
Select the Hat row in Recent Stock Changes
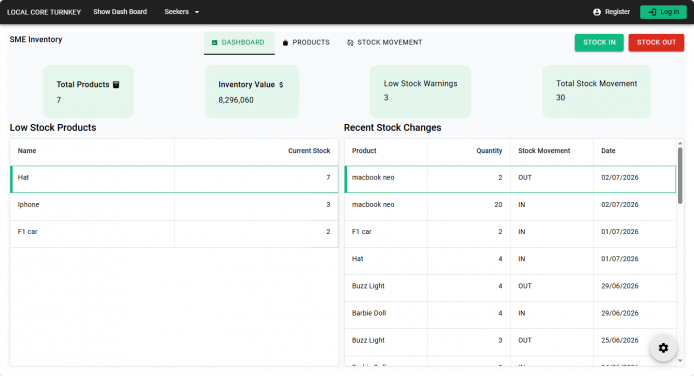tap(510, 261)
